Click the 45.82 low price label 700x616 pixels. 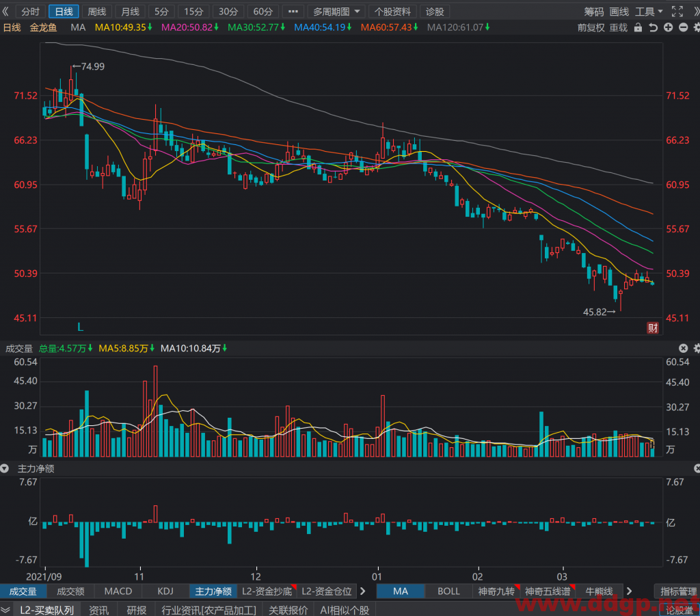tap(599, 312)
